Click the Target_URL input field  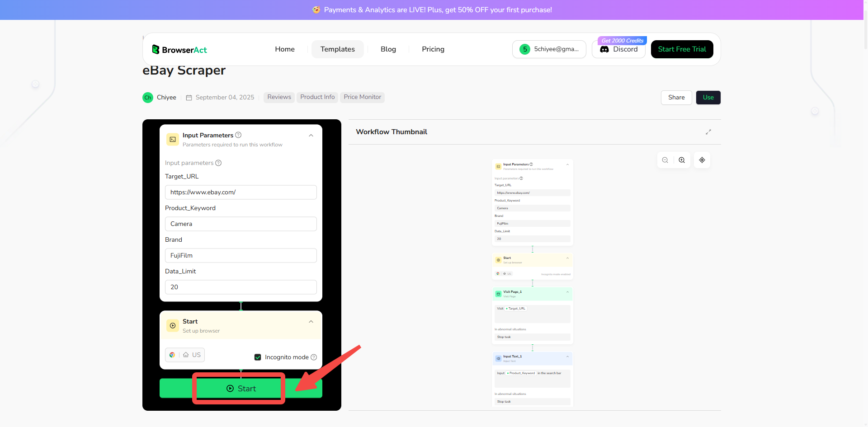241,192
